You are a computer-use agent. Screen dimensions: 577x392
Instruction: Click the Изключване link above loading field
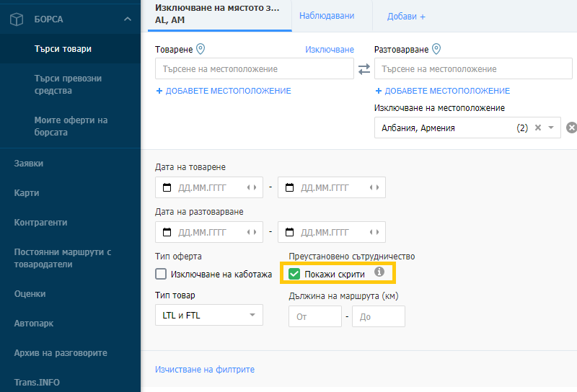point(330,49)
